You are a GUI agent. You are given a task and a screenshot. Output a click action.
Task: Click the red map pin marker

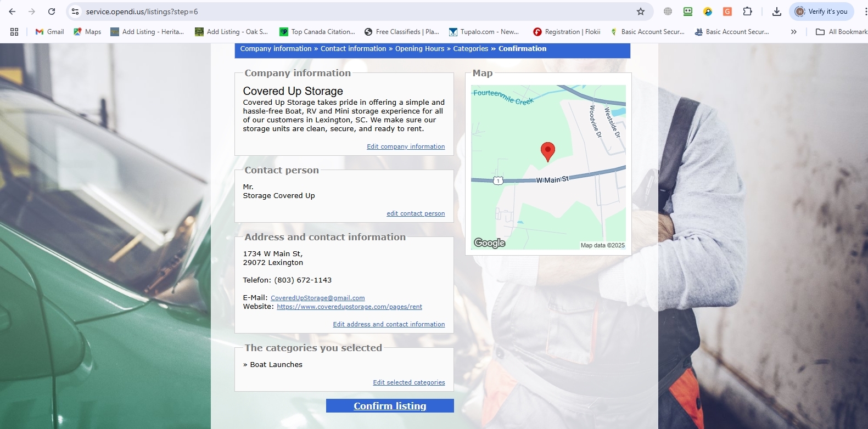547,151
